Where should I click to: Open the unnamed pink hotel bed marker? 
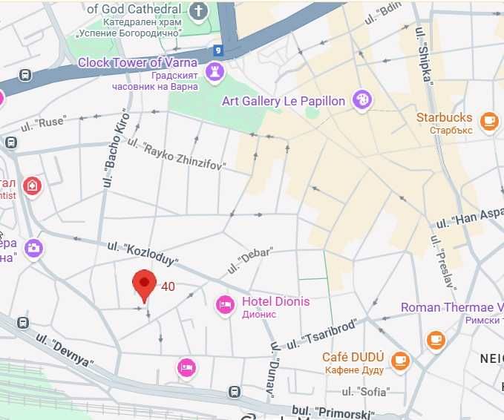point(187,368)
